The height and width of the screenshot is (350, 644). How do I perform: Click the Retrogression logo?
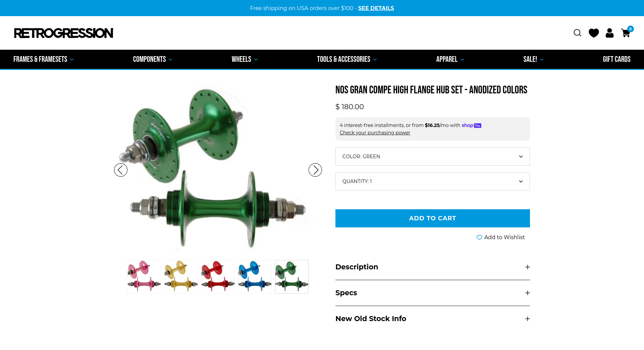click(x=64, y=33)
